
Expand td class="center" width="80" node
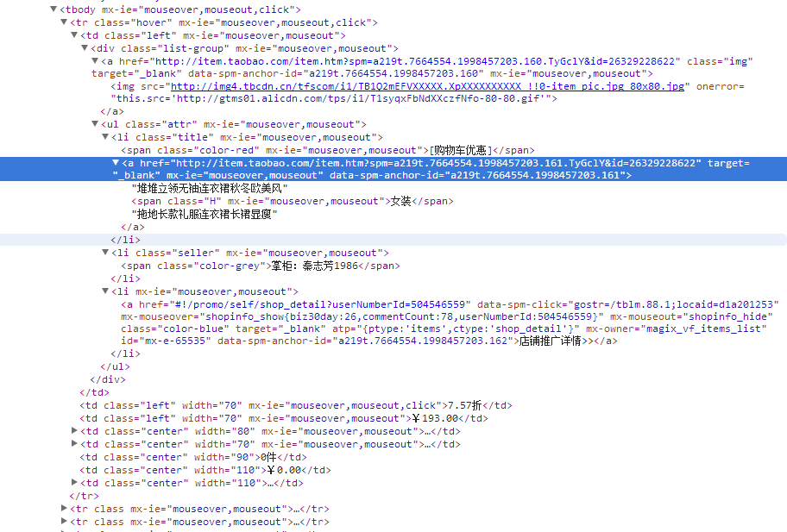pyautogui.click(x=74, y=431)
